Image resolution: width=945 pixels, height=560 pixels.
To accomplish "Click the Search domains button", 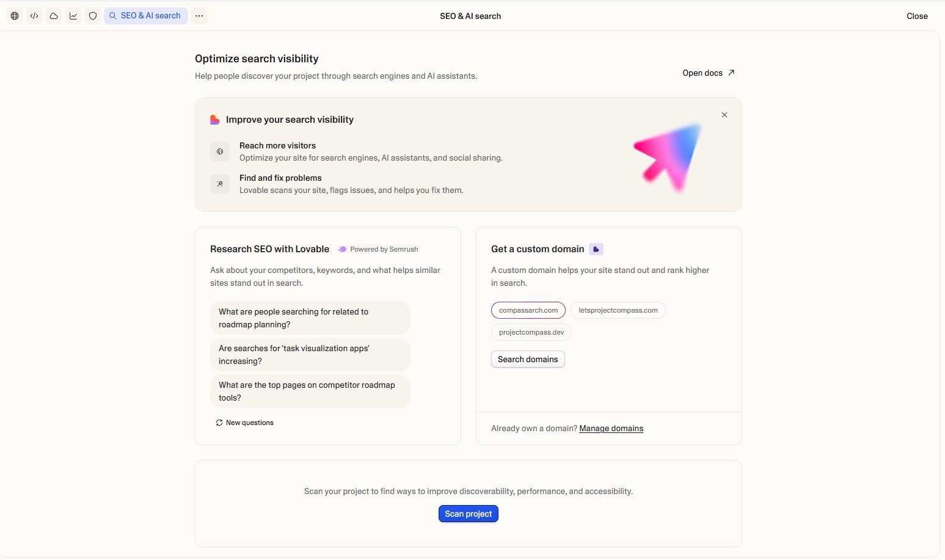I will pos(528,359).
